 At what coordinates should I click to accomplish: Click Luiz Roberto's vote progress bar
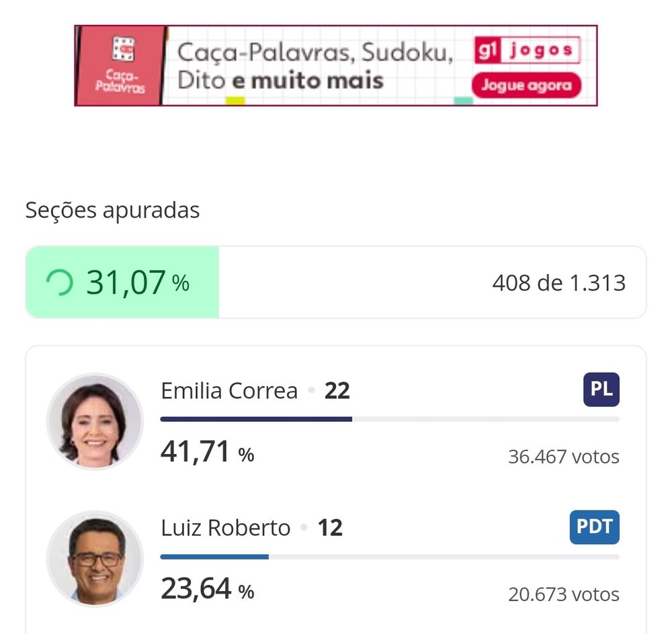click(x=390, y=556)
